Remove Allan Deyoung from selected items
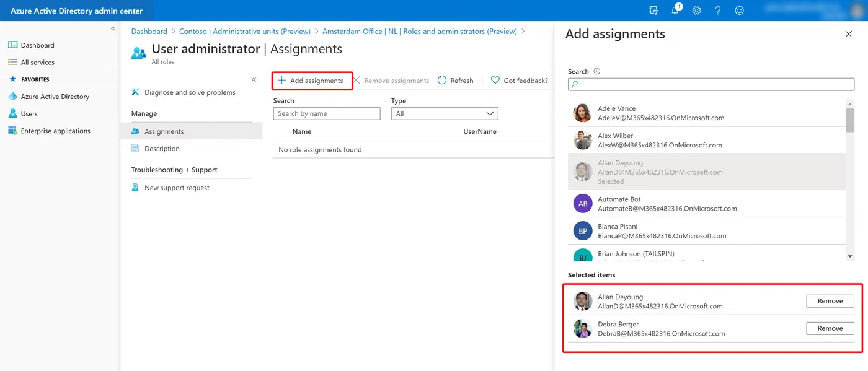This screenshot has height=371, width=868. (x=830, y=301)
